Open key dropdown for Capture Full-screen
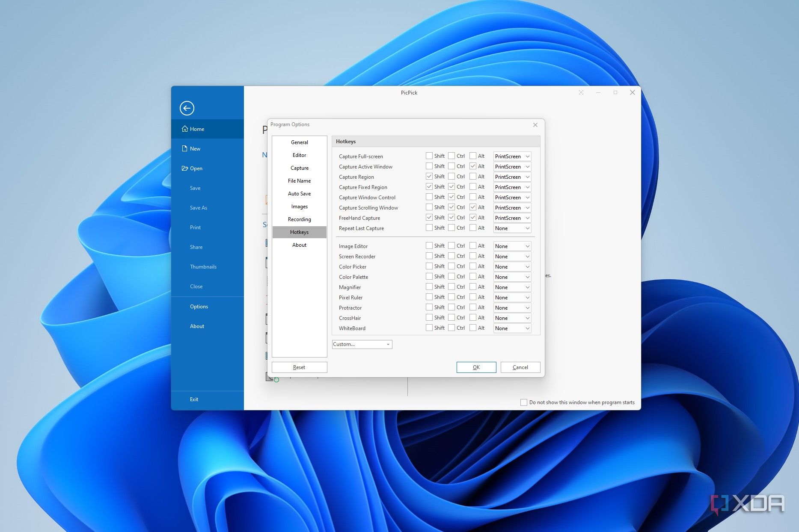The image size is (799, 532). [512, 157]
